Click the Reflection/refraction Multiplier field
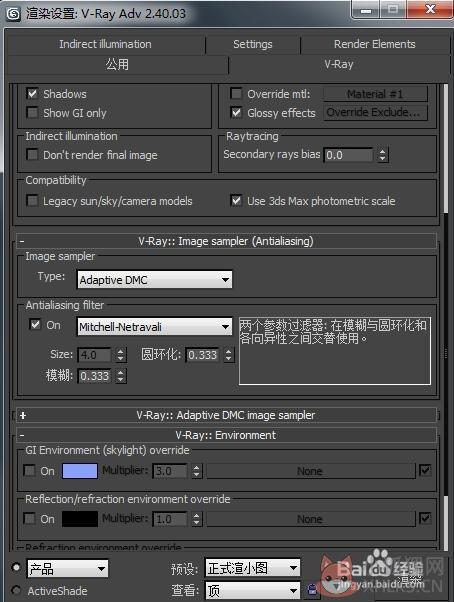 tap(170, 519)
